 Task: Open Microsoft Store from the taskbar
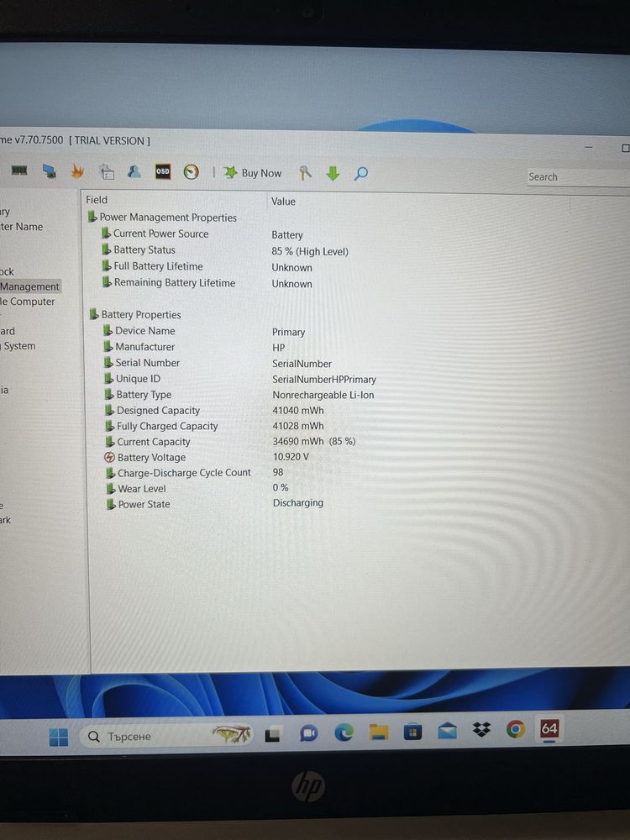pyautogui.click(x=412, y=731)
